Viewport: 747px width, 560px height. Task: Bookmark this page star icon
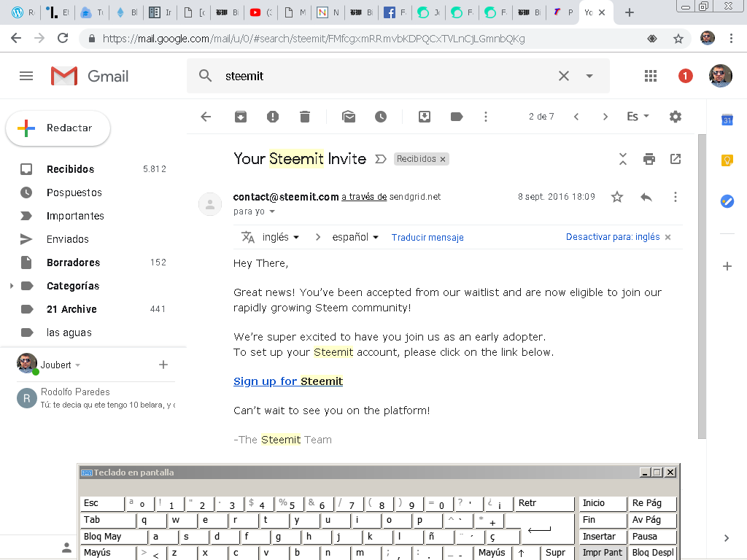click(678, 39)
